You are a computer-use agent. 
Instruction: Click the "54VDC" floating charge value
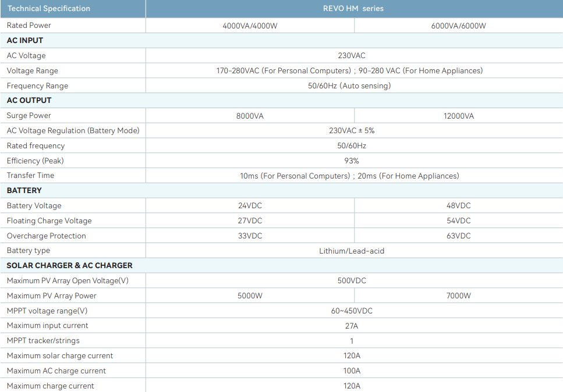tap(459, 220)
